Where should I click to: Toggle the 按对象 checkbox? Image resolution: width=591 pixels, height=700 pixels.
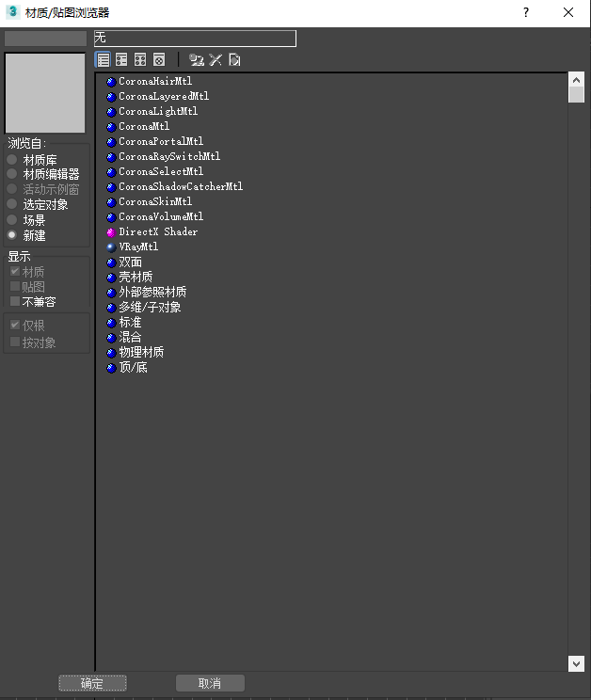pos(15,342)
